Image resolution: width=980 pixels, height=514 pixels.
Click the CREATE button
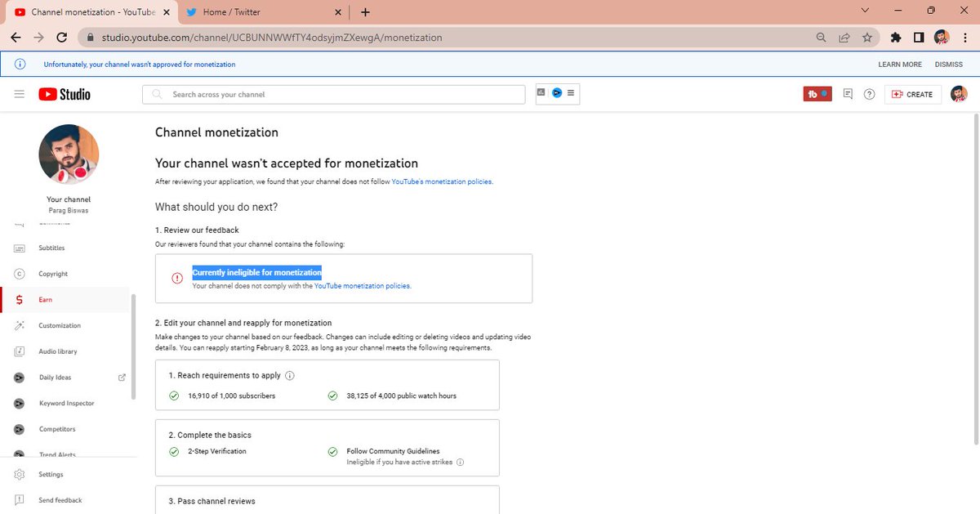pyautogui.click(x=913, y=94)
